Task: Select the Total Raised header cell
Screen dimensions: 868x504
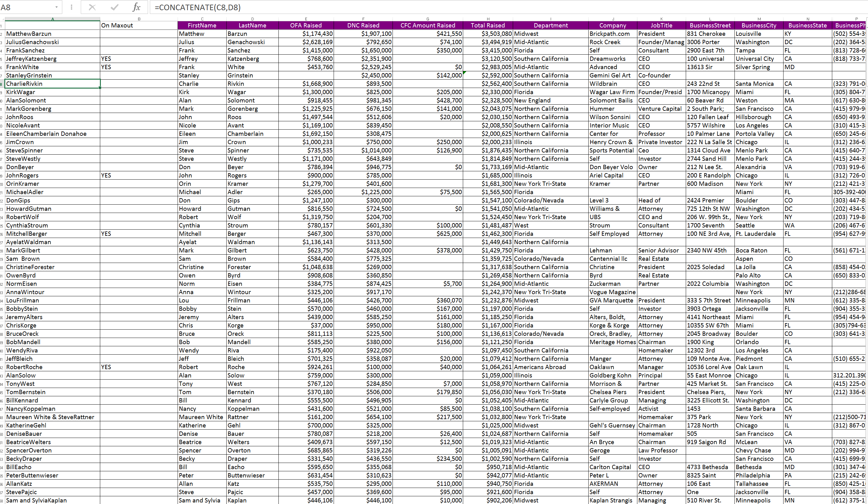Action: (488, 26)
